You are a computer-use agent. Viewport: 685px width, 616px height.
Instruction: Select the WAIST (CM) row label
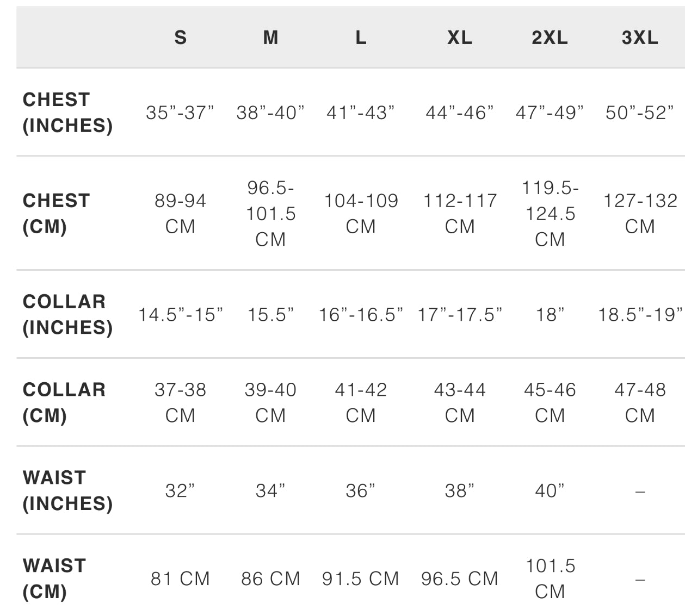(x=54, y=578)
